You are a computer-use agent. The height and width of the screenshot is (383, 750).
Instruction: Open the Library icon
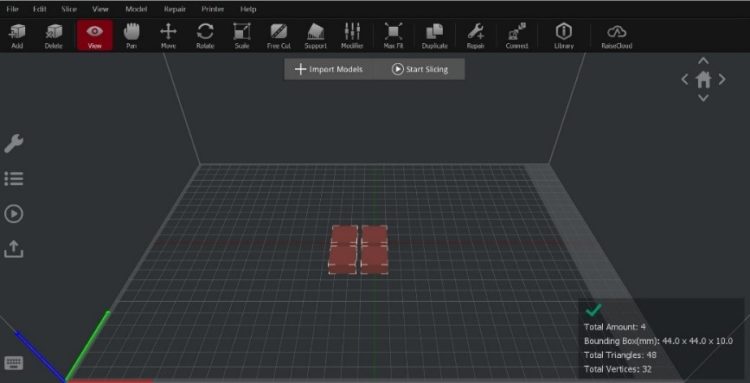[x=564, y=35]
